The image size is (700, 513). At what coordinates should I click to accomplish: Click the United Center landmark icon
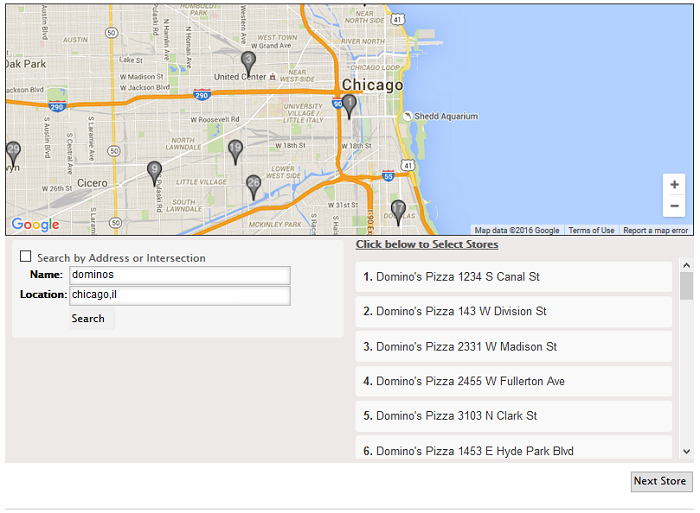click(x=272, y=77)
